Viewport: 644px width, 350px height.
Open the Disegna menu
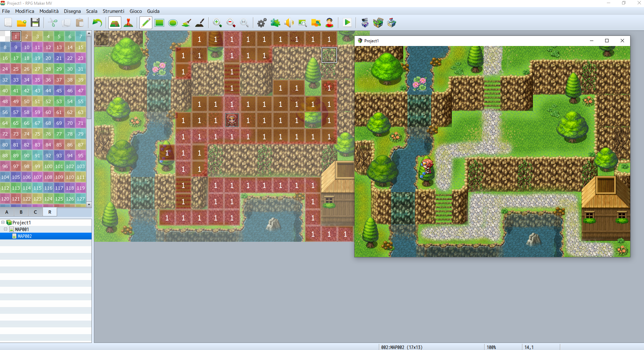click(72, 11)
